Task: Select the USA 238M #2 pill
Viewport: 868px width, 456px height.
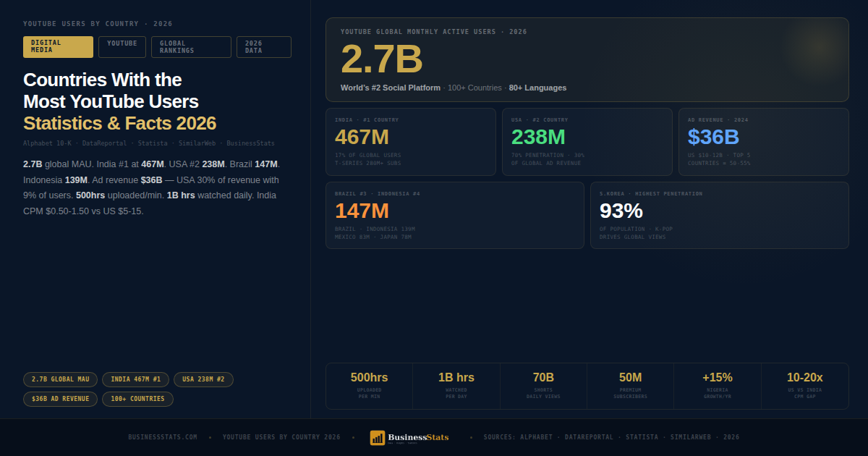Action: tap(203, 379)
